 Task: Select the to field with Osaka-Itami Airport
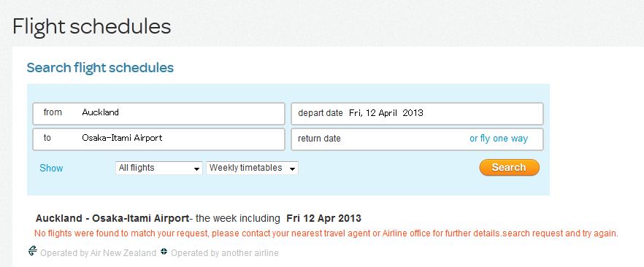coord(158,139)
